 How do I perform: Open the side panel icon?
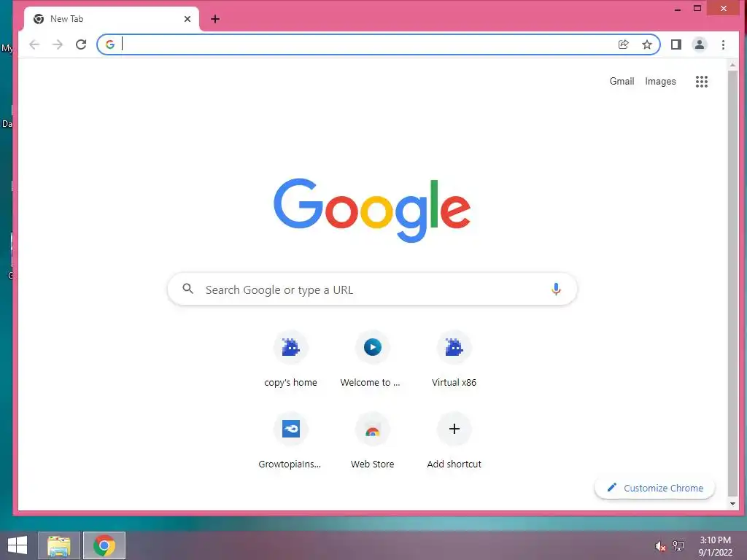click(x=676, y=44)
